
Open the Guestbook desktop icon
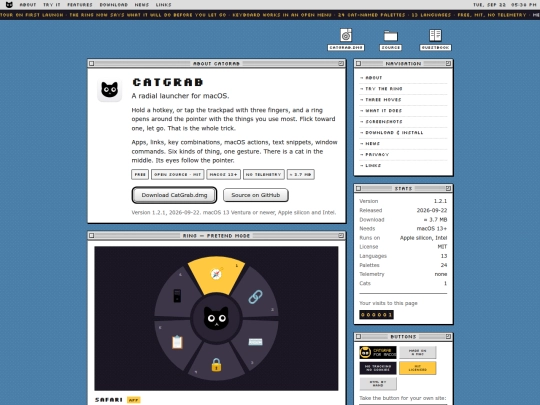[x=435, y=40]
